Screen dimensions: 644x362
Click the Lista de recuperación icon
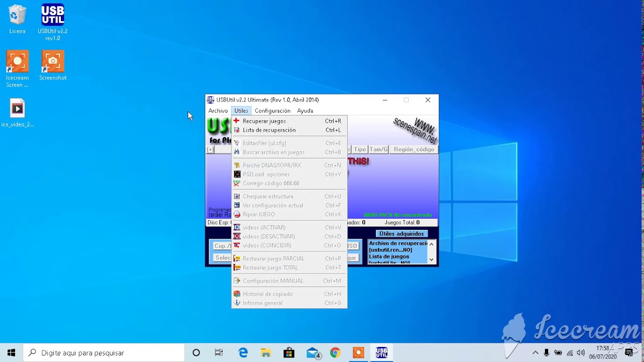(x=236, y=130)
